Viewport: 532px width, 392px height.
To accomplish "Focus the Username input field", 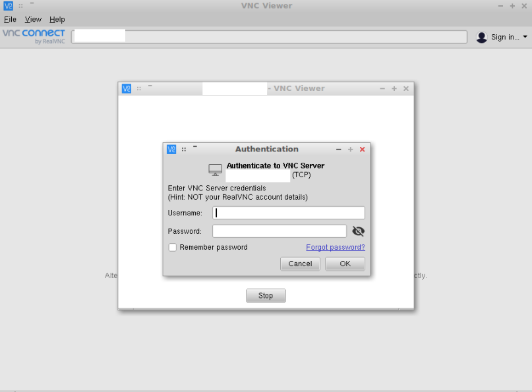I will pos(289,213).
